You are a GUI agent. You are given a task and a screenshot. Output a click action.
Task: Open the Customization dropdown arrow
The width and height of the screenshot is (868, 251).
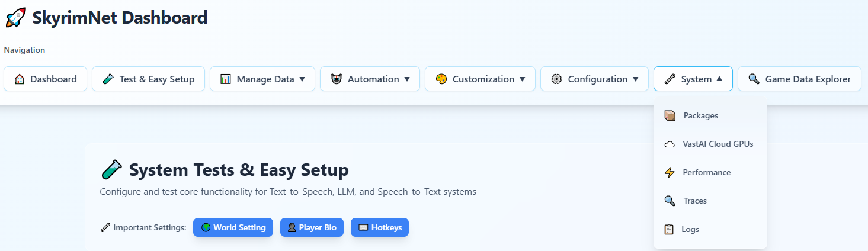522,79
